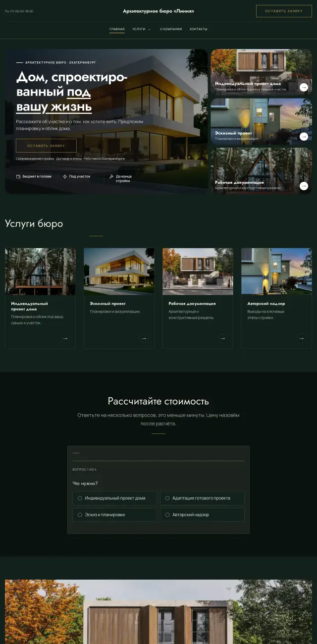Click the question text «Что нужно?»
317x644 pixels.
tap(85, 483)
